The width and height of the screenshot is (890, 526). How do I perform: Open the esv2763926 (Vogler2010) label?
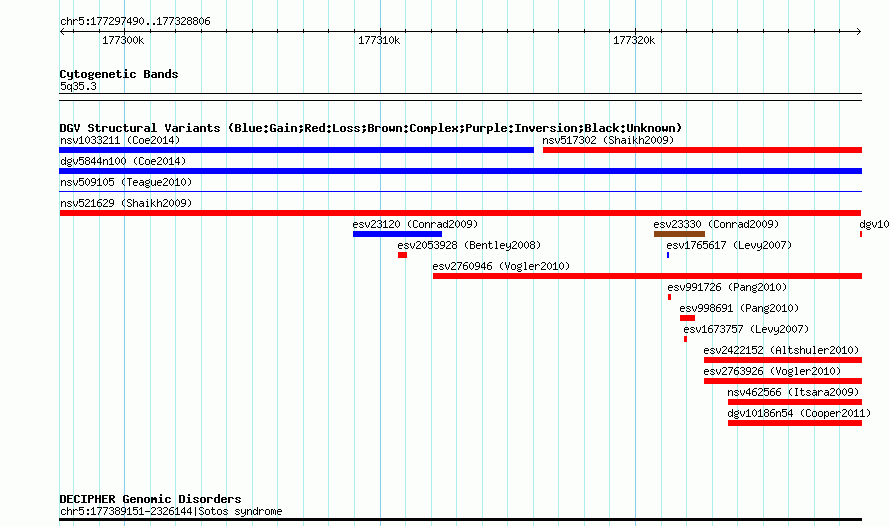point(772,371)
